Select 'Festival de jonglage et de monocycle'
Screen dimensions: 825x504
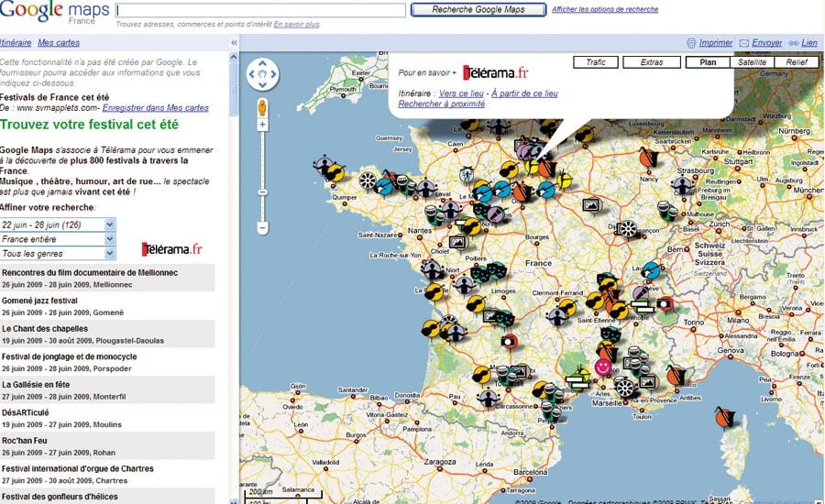click(x=107, y=362)
